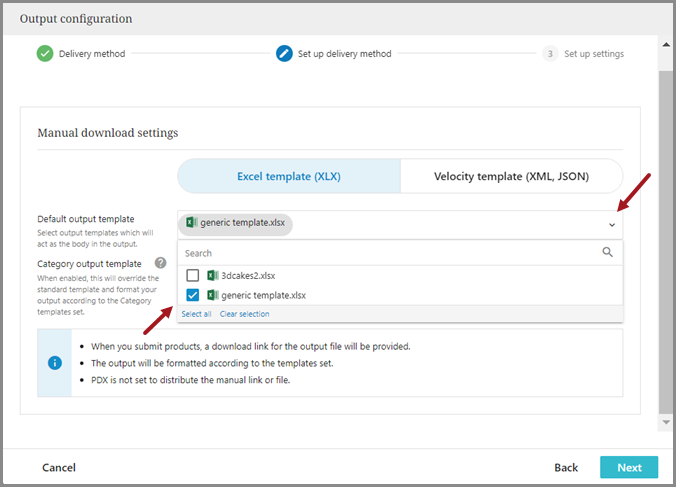Switch to Excel template (XLX) tab
The image size is (676, 487).
289,176
